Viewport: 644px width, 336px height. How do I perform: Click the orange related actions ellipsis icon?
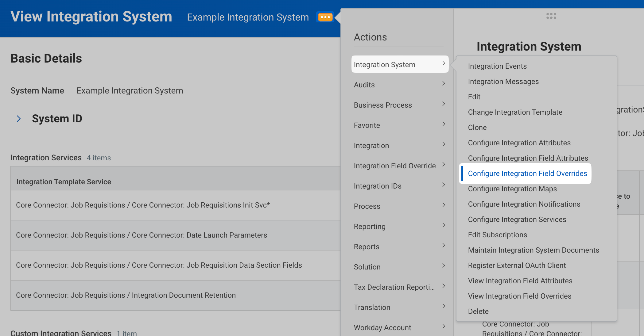tap(325, 17)
